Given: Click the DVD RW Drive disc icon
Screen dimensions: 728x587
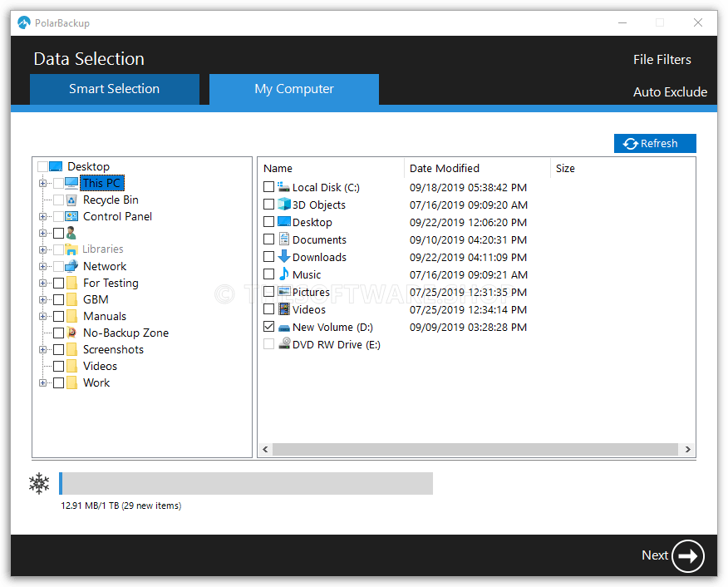Looking at the screenshot, I should click(283, 343).
